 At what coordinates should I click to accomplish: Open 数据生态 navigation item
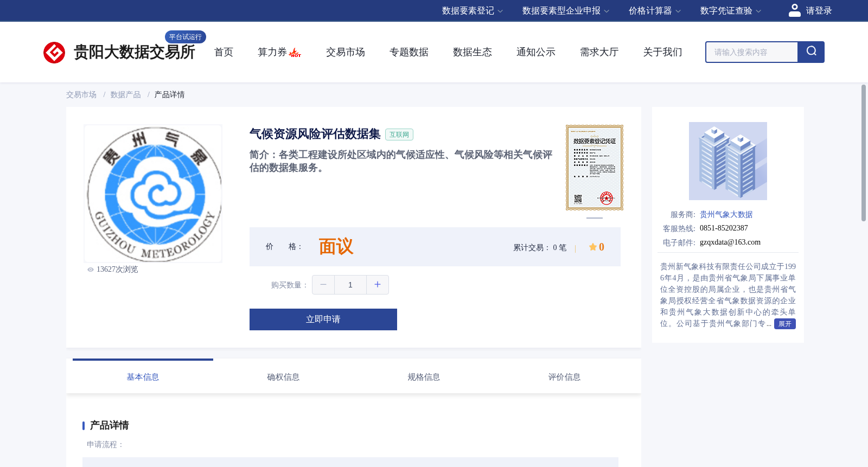click(x=473, y=52)
